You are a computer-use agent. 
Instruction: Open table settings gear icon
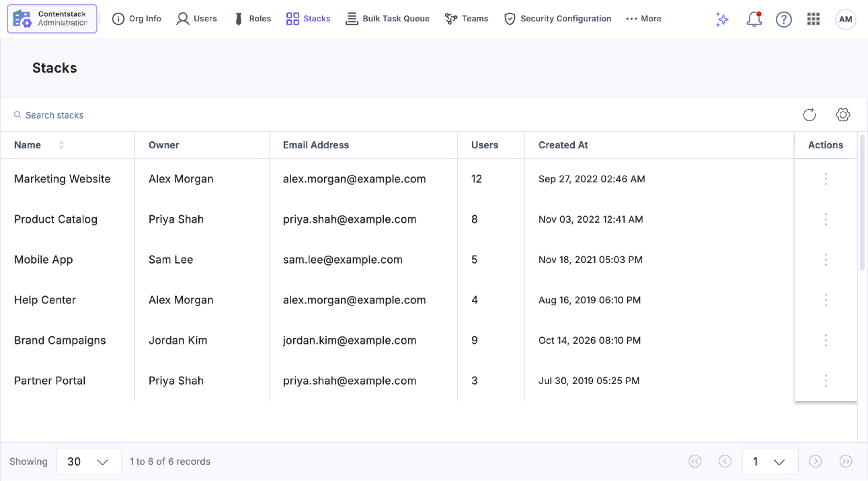pyautogui.click(x=843, y=115)
